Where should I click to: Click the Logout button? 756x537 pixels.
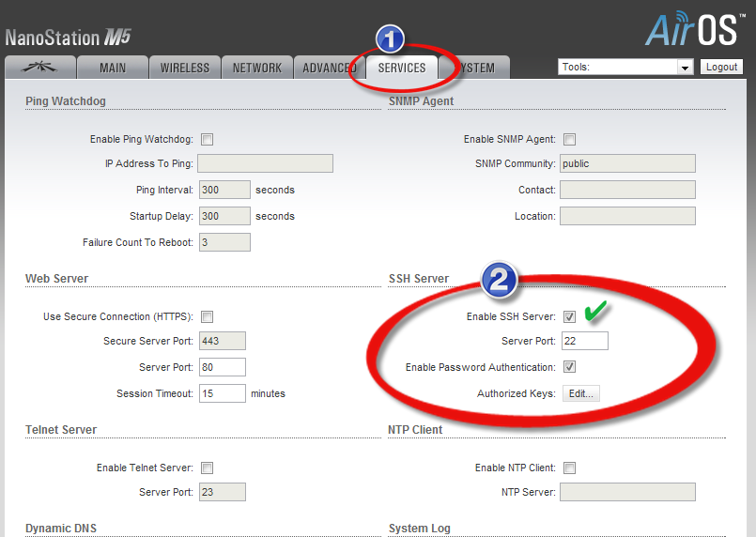[x=721, y=67]
